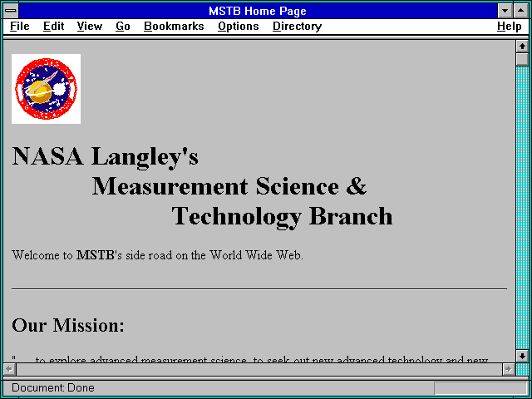The height and width of the screenshot is (399, 532).
Task: Minimize the MSTB Home Page window
Action: pyautogui.click(x=505, y=11)
